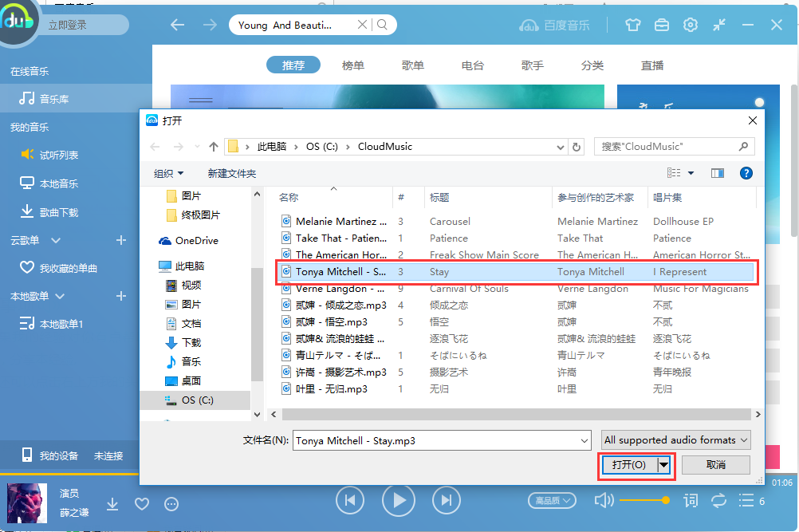
Task: Click 打开(O) button
Action: [x=629, y=465]
